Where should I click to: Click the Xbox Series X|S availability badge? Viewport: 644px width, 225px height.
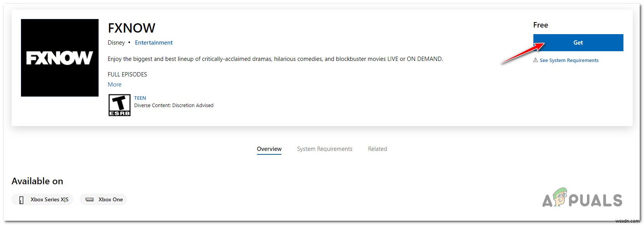coord(42,199)
